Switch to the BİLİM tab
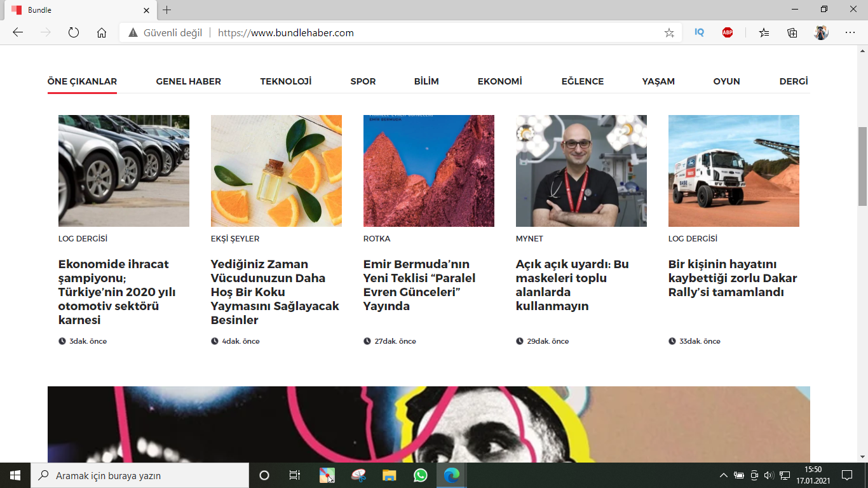 click(x=426, y=81)
